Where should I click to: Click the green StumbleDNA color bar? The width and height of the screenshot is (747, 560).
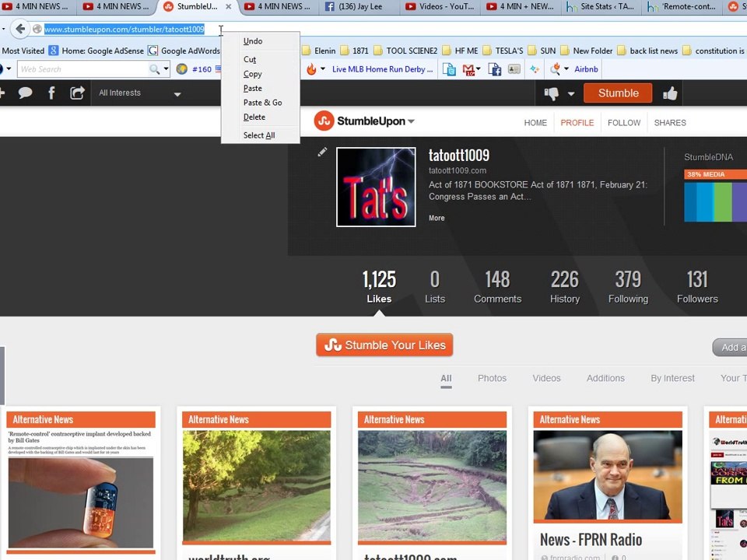(722, 202)
